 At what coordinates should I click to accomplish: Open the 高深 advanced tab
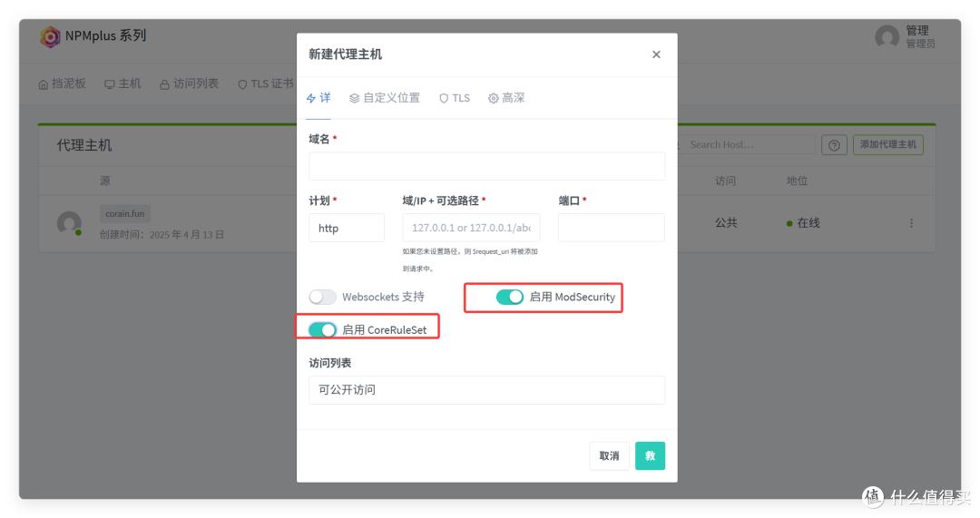click(x=506, y=98)
